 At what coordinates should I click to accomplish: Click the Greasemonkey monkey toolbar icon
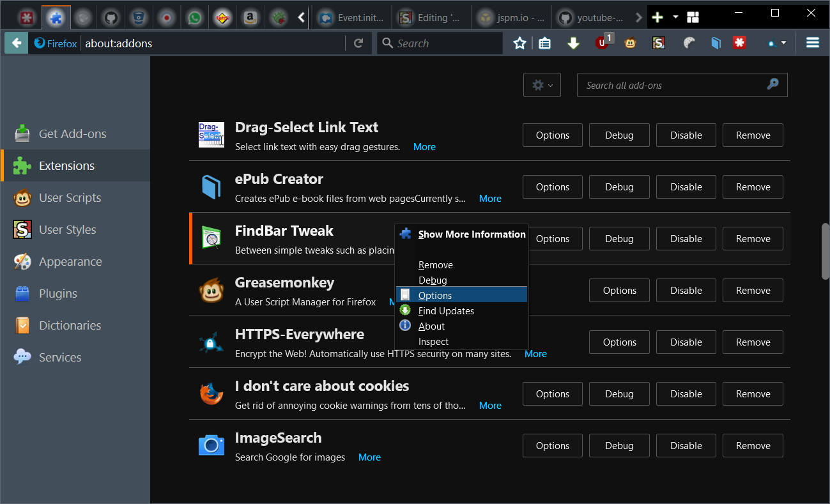631,43
